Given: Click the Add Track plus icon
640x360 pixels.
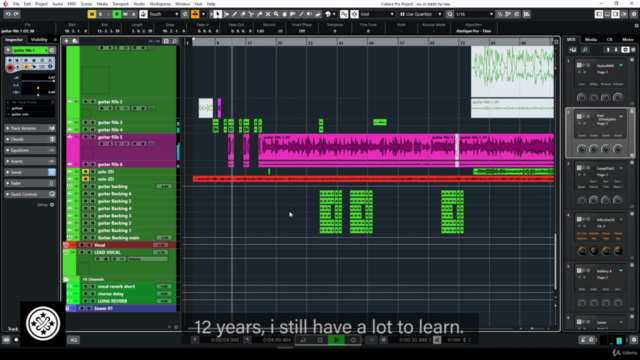Looking at the screenshot, I should (66, 41).
